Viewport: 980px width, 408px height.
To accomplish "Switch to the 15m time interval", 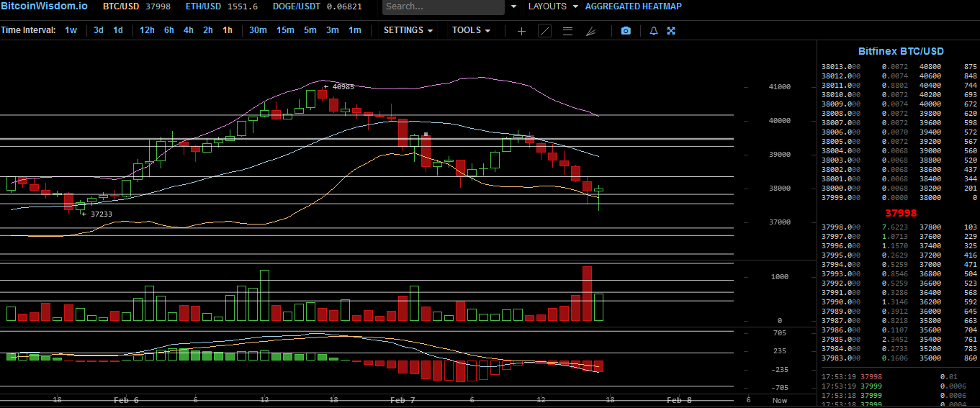I will click(x=285, y=30).
